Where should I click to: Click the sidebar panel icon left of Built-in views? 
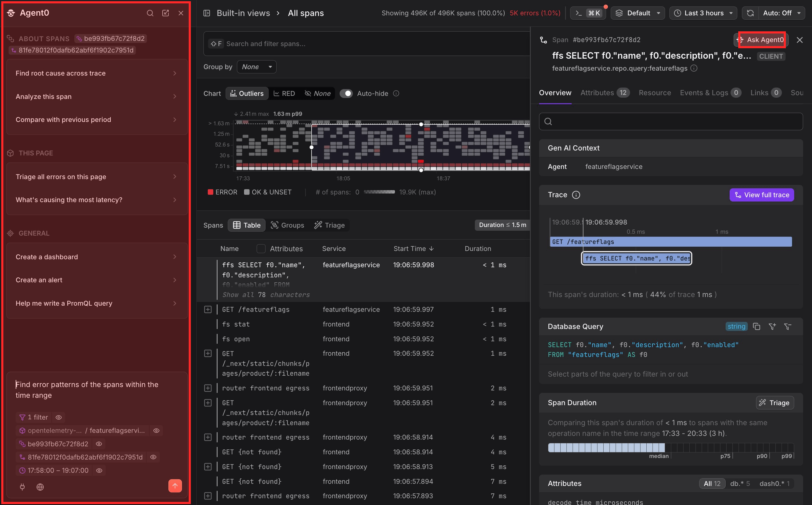(x=207, y=13)
